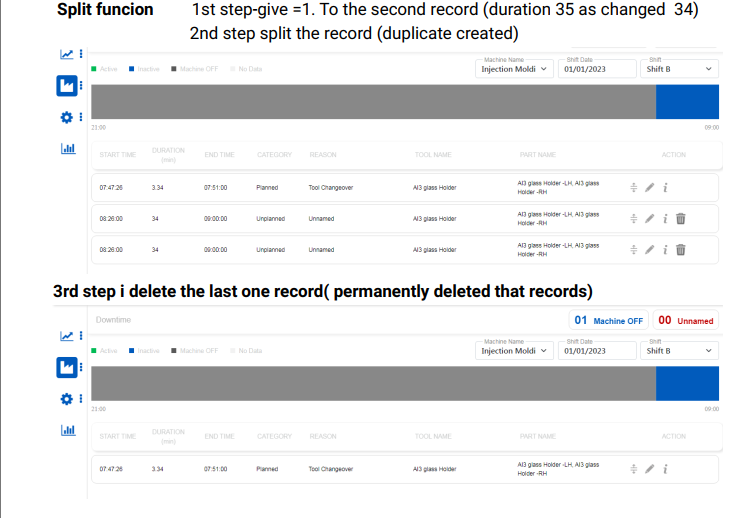Click '07:47:26' start time, 2nd-step screenshot
Image resolution: width=755 pixels, height=518 pixels.
coord(111,188)
